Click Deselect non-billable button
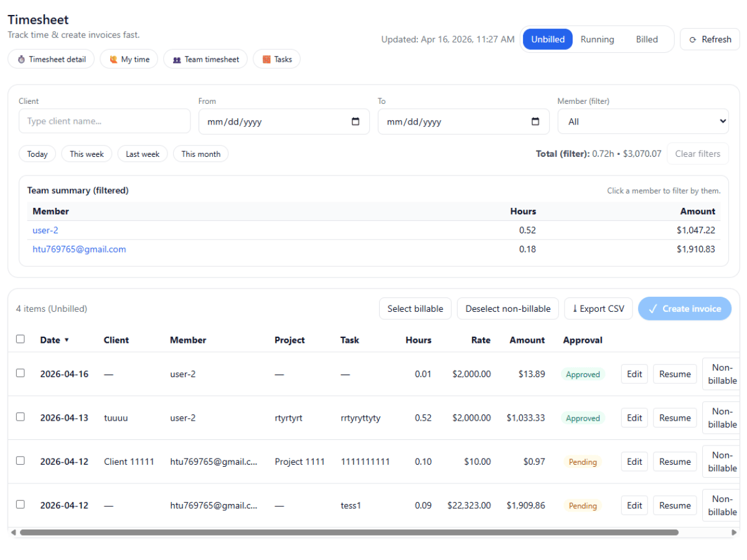Viewport: 747px width, 560px height. click(508, 309)
